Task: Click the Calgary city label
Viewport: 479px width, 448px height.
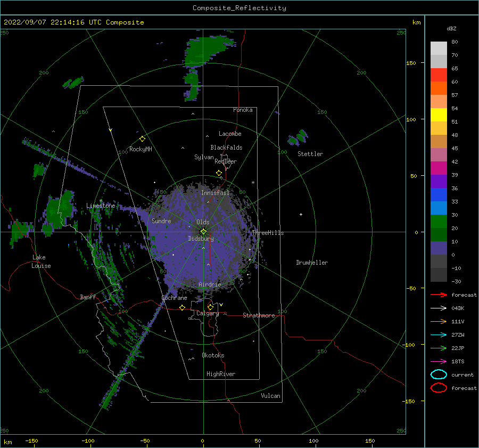Action: (208, 313)
